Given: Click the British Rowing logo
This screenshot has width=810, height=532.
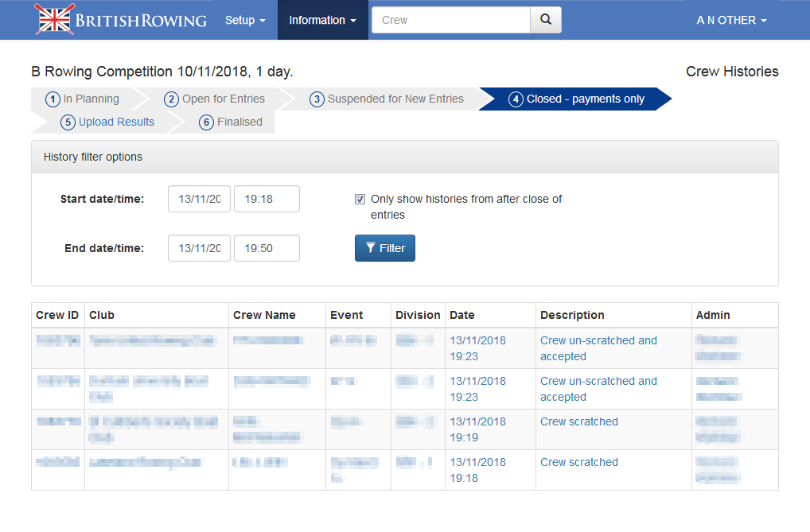Looking at the screenshot, I should [121, 20].
